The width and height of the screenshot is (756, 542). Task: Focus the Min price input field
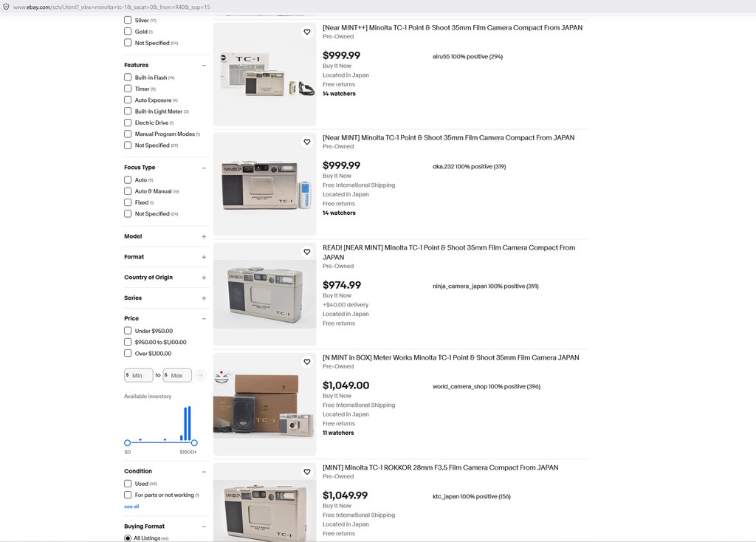click(138, 375)
